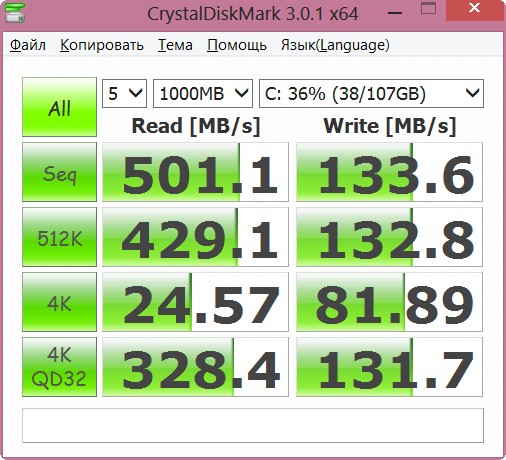
Task: Open the drive C: selection dropdown
Action: pos(371,93)
